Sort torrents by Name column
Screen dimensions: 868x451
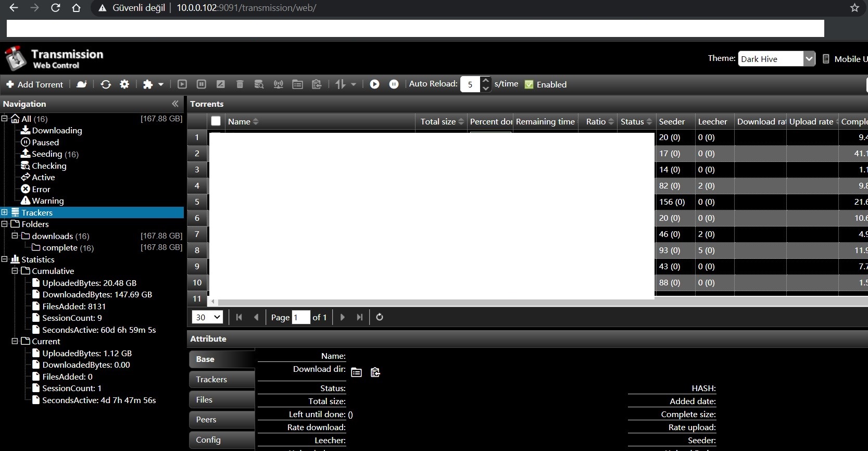tap(320, 121)
